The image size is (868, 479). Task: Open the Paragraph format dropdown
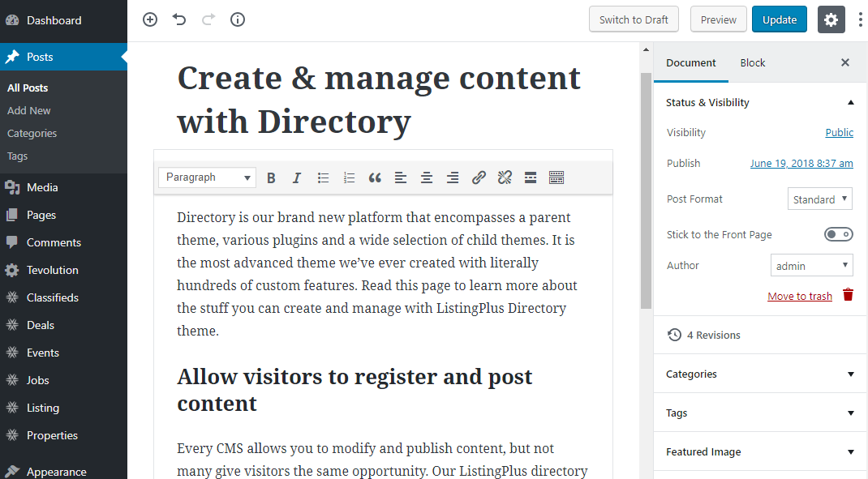pyautogui.click(x=207, y=177)
